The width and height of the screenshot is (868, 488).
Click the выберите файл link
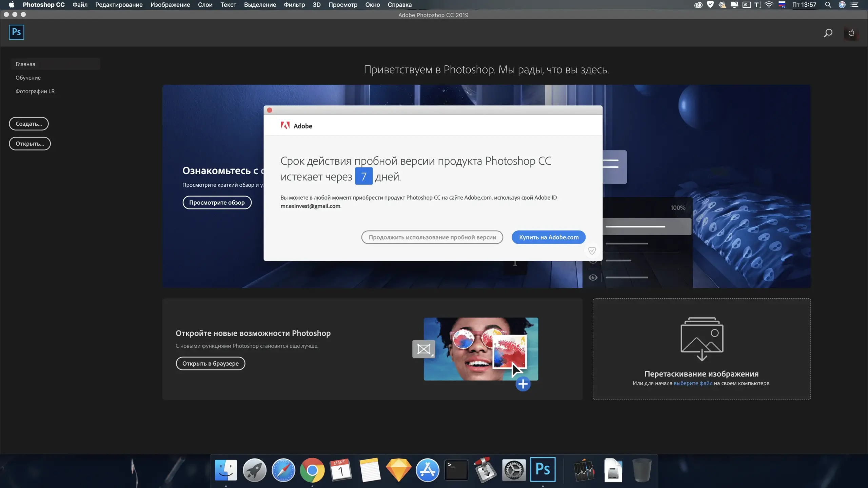click(x=693, y=383)
